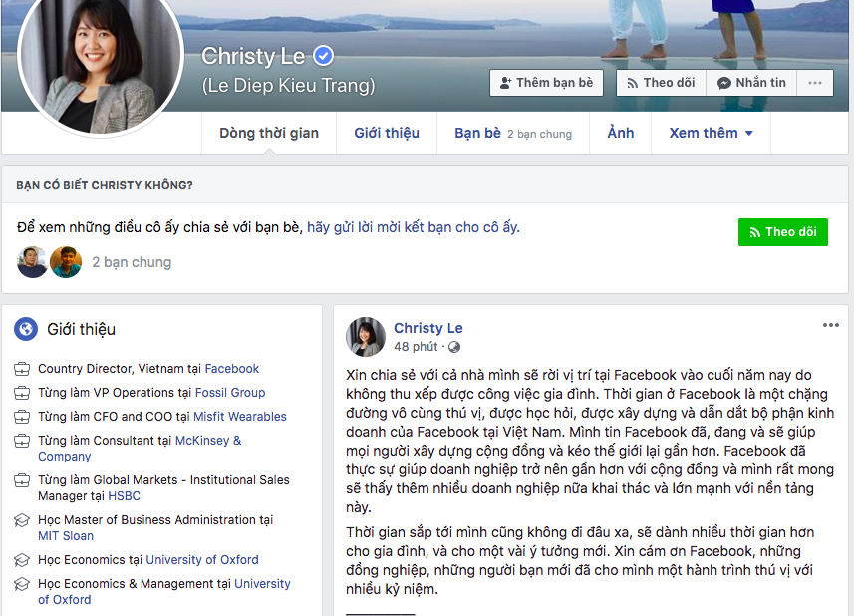The width and height of the screenshot is (854, 616).
Task: Click the briefcase icon beside CFO and COO
Action: pos(22,418)
